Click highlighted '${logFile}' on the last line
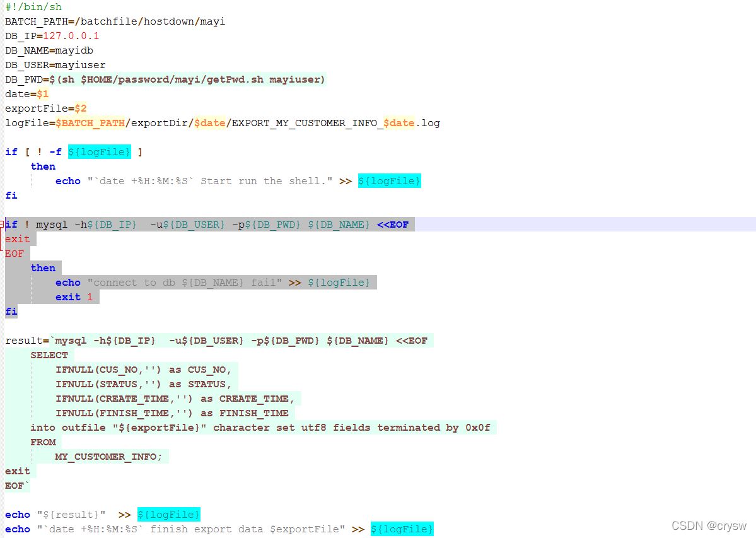Screen dimensions: 756x538 [x=402, y=529]
